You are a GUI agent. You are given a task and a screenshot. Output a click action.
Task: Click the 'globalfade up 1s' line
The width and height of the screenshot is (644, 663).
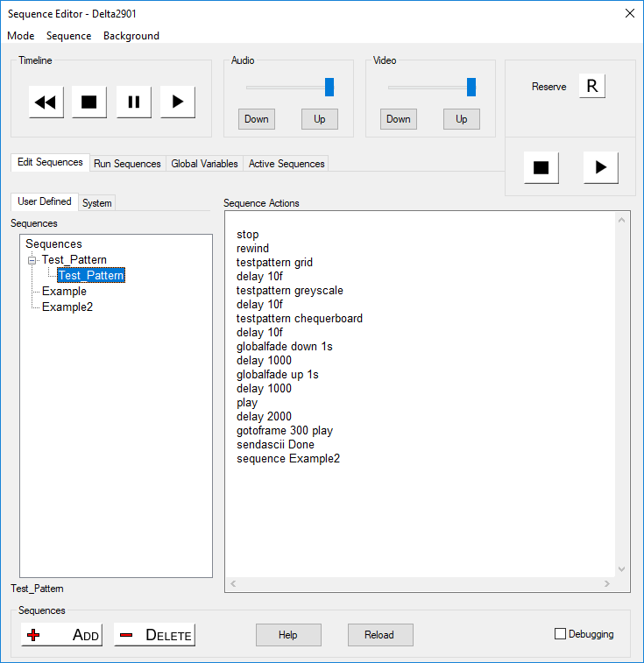[278, 375]
